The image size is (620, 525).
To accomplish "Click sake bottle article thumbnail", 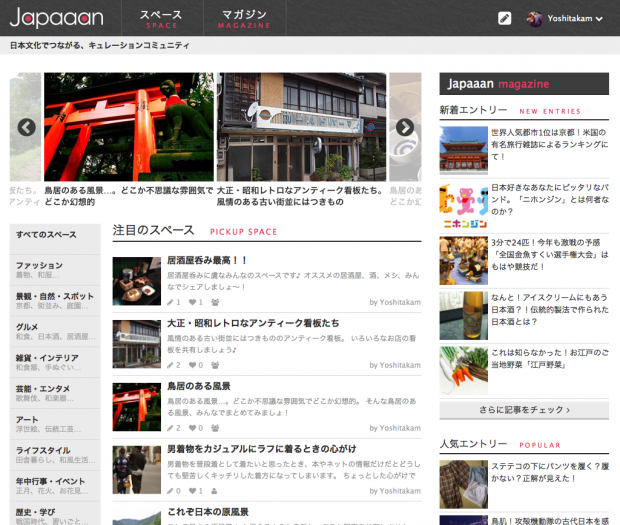I will tap(463, 315).
